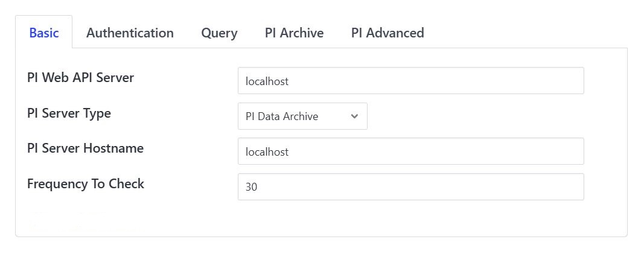The image size is (644, 254).
Task: Click the Basic tab
Action: 44,33
